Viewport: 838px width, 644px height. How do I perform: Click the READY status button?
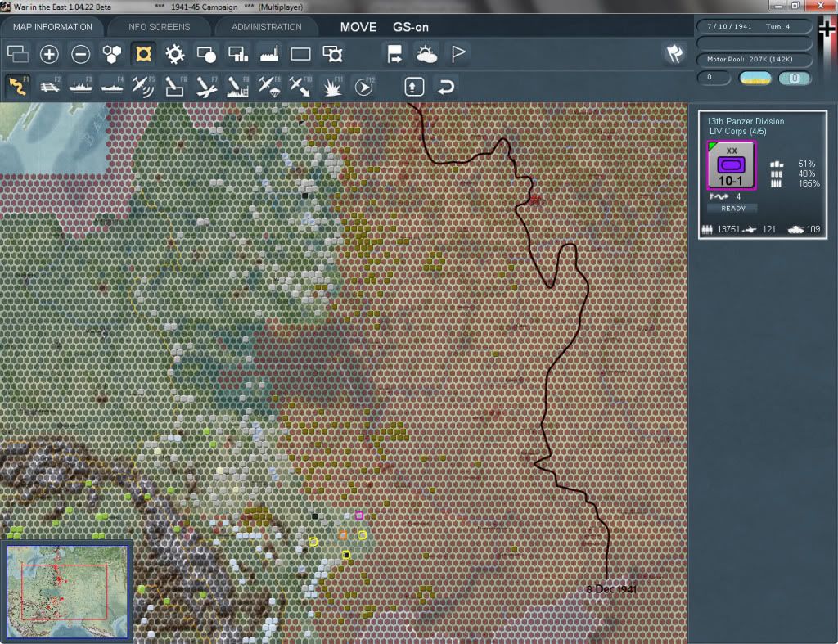[x=732, y=209]
